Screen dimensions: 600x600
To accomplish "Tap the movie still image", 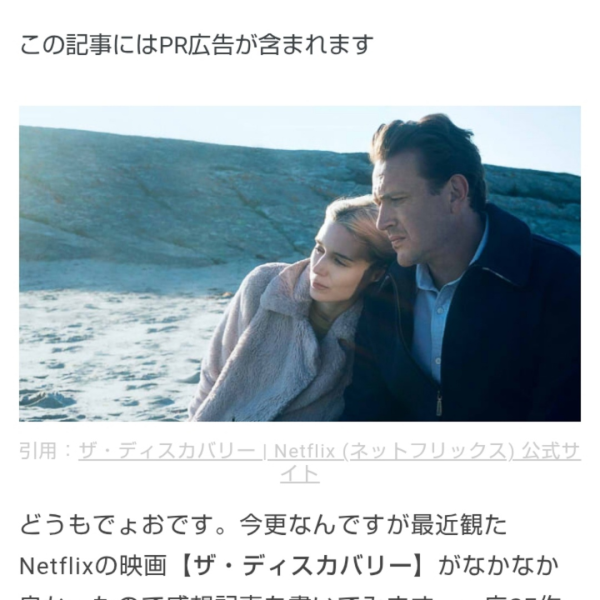I will (300, 264).
